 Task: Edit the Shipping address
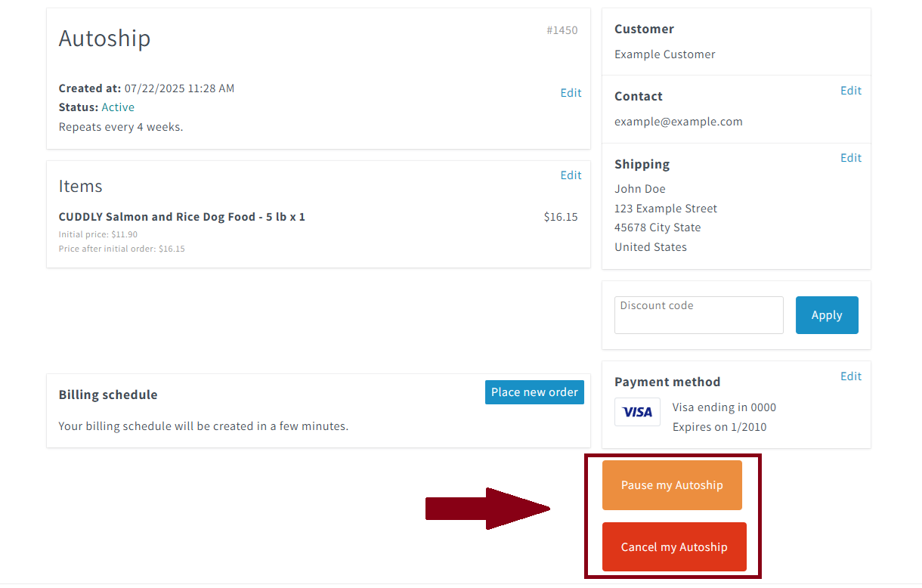click(851, 158)
